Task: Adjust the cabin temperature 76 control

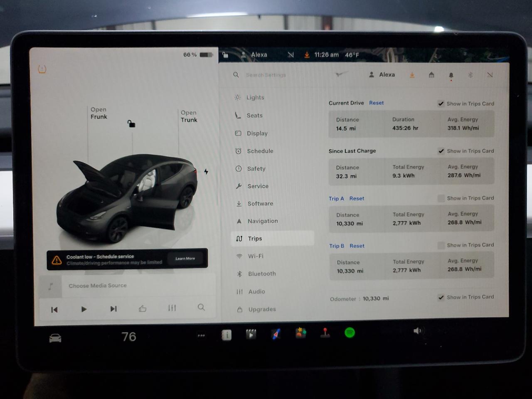Action: coord(128,336)
